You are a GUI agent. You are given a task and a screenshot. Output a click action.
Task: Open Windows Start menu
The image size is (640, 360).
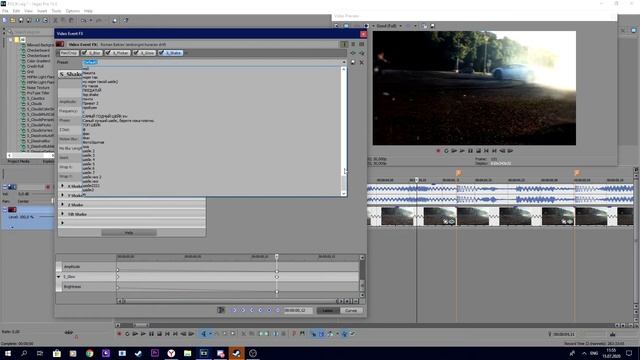click(7, 353)
